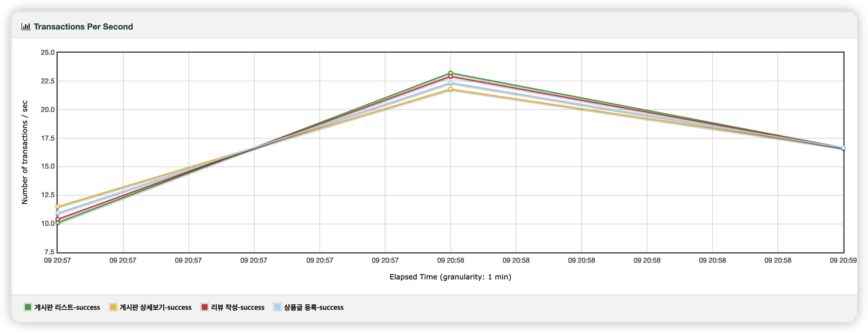Click the light blue starting data point
Viewport: 868px width, 333px height.
pos(58,213)
